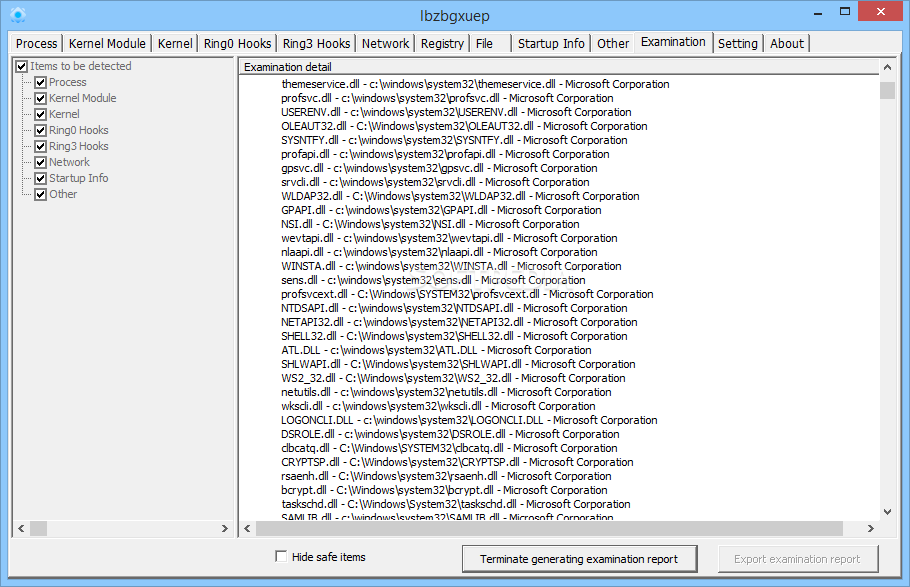Open the About tab
The image size is (910, 587).
pyautogui.click(x=787, y=44)
